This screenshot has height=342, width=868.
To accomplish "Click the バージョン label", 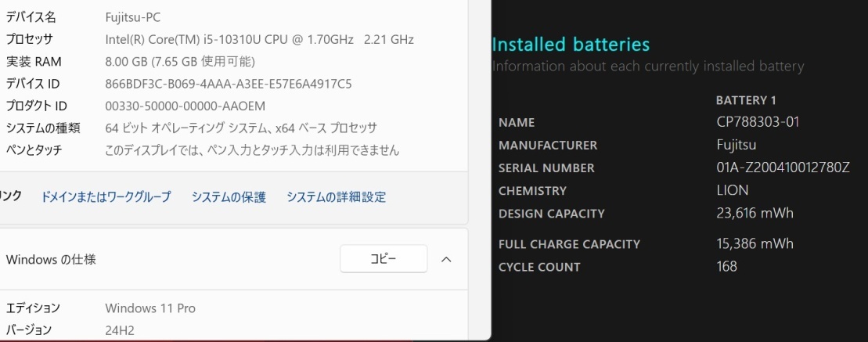I will [29, 330].
